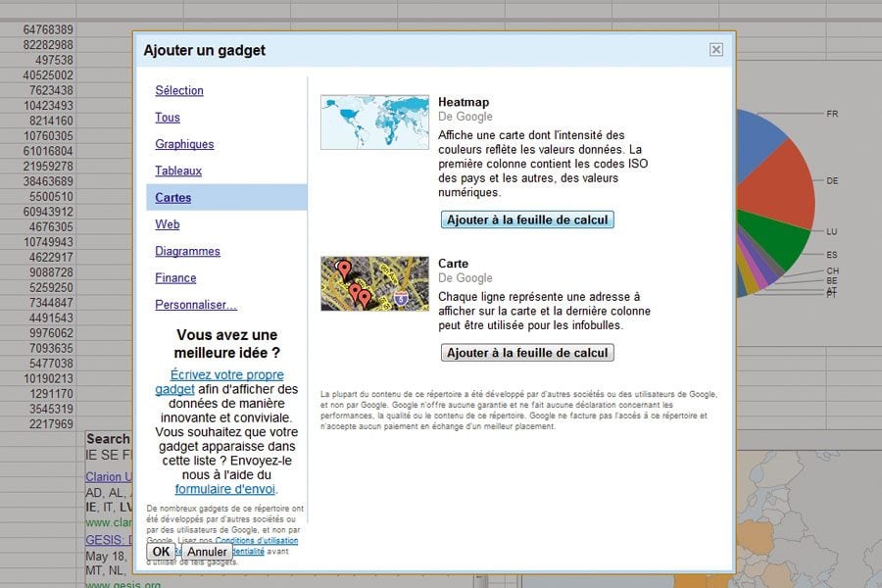The width and height of the screenshot is (882, 588).
Task: Click the Heatmap world map thumbnail
Action: coord(374,122)
